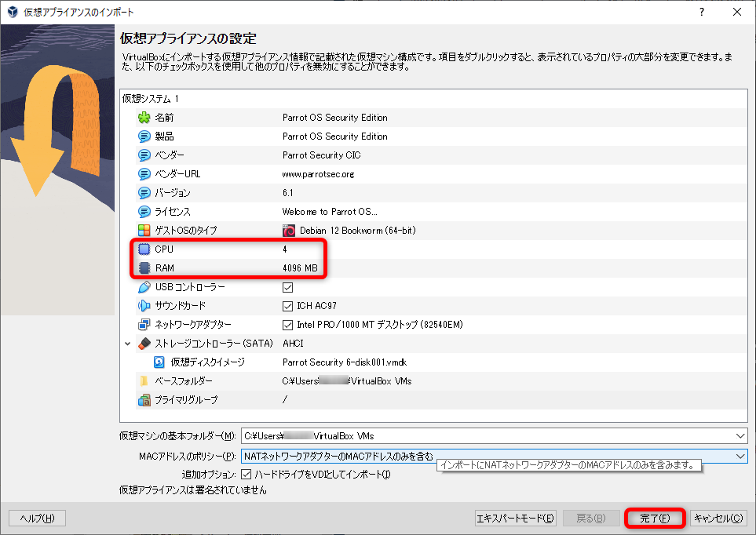This screenshot has width=756, height=535.
Task: Click the speech bubble icon beside バージョン
Action: 144,193
